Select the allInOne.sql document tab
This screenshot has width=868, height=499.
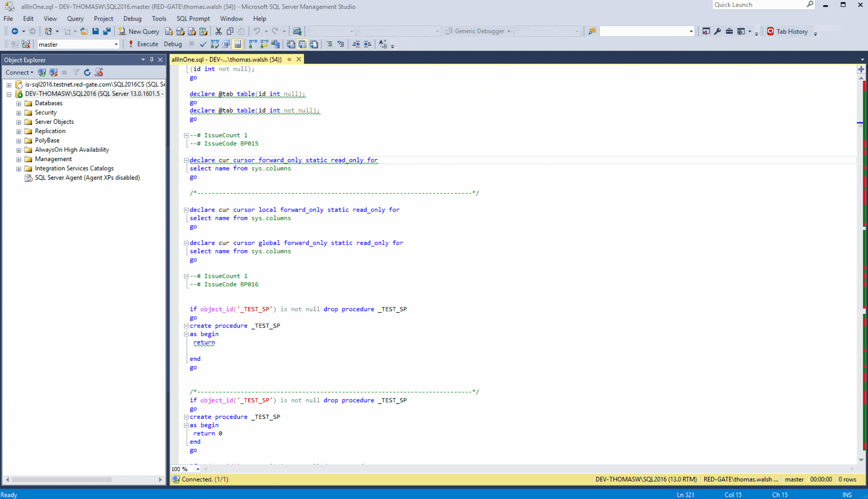[227, 60]
